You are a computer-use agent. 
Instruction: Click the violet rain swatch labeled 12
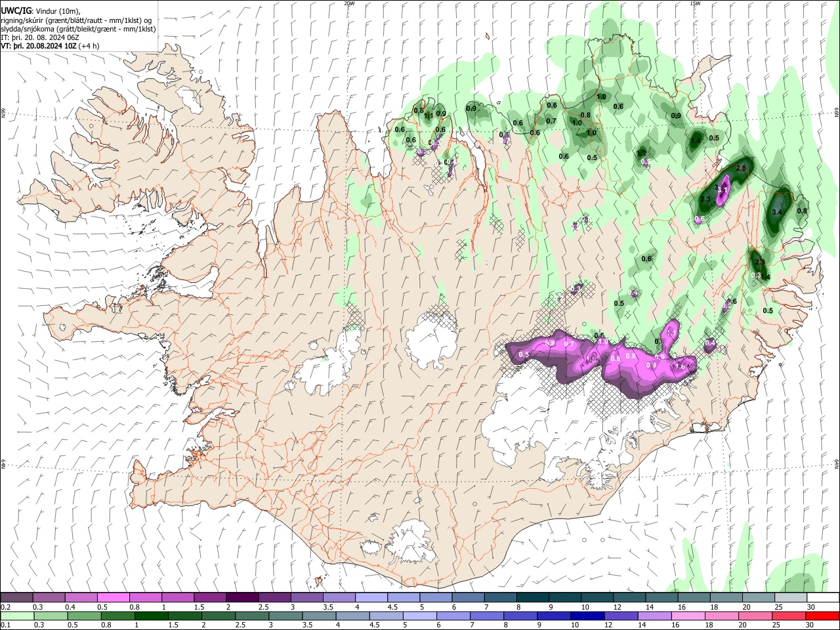621,616
